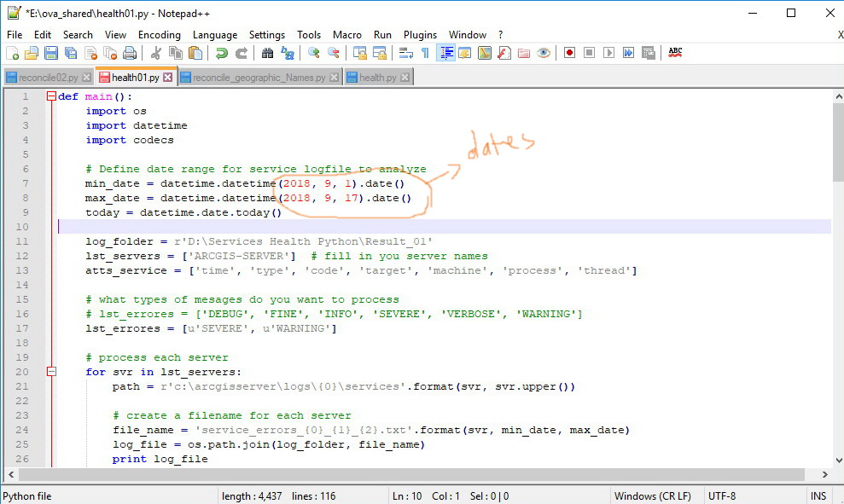
Task: Collapse the def main() fold marker
Action: point(52,96)
